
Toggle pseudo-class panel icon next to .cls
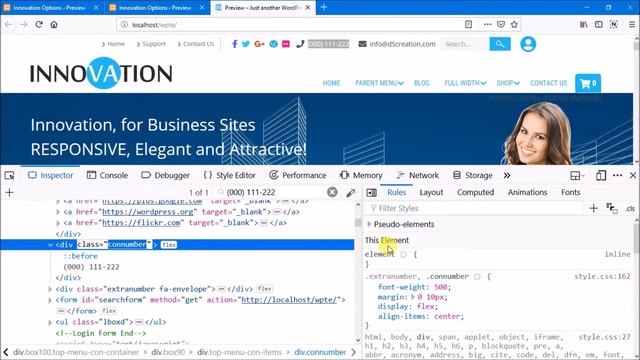612,209
